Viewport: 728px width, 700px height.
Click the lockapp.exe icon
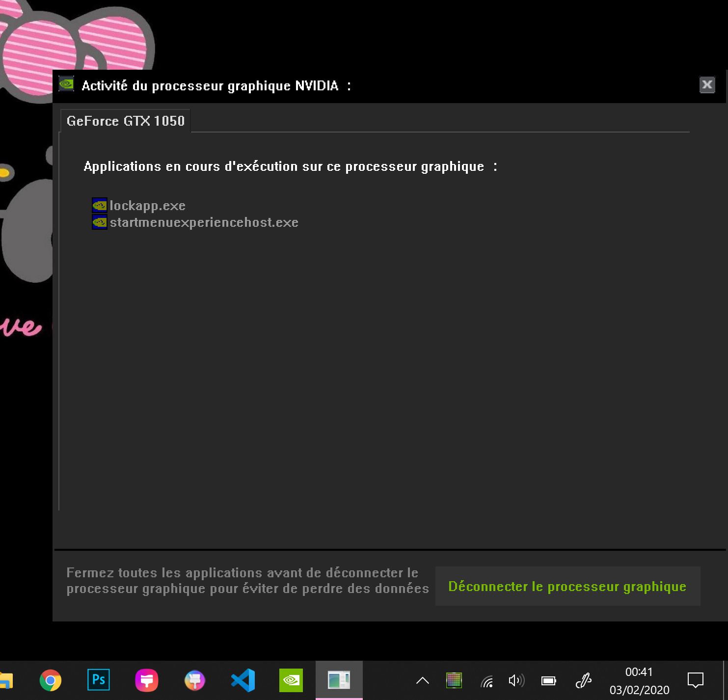coord(100,205)
